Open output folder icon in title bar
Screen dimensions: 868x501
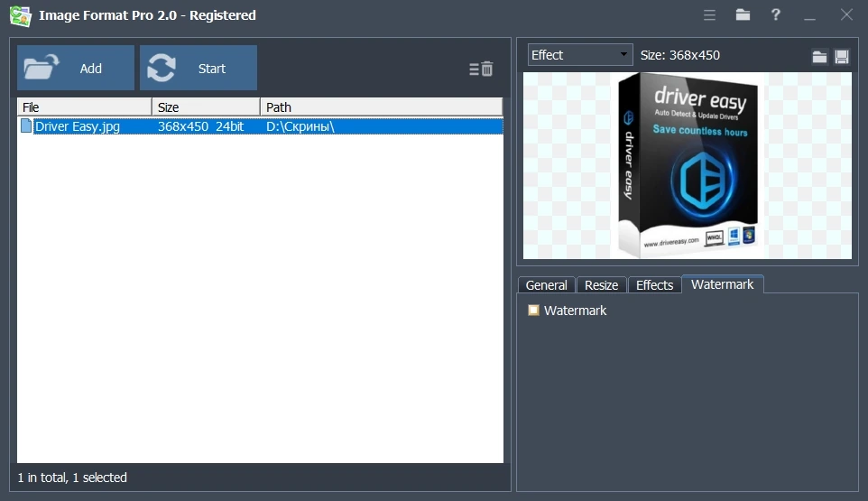coord(743,15)
